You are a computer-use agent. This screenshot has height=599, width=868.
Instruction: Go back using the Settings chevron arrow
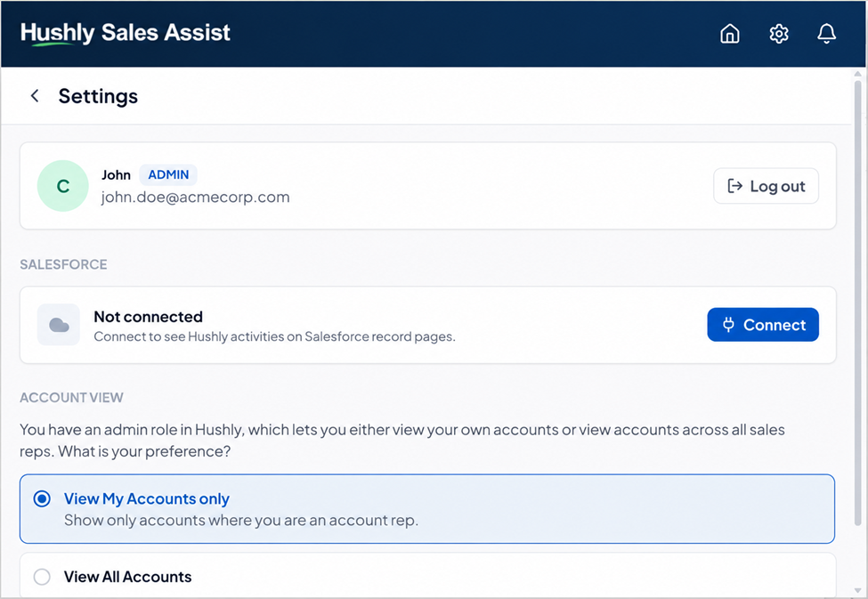pyautogui.click(x=35, y=96)
